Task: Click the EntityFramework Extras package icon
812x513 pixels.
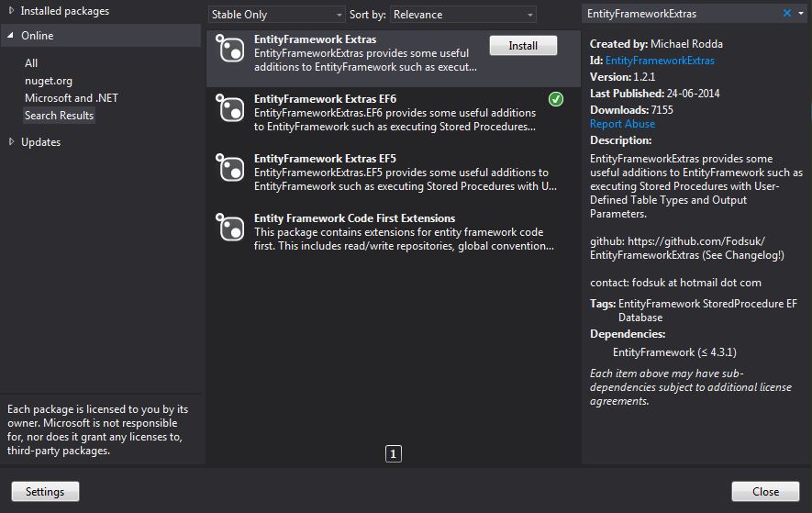Action: (x=230, y=49)
